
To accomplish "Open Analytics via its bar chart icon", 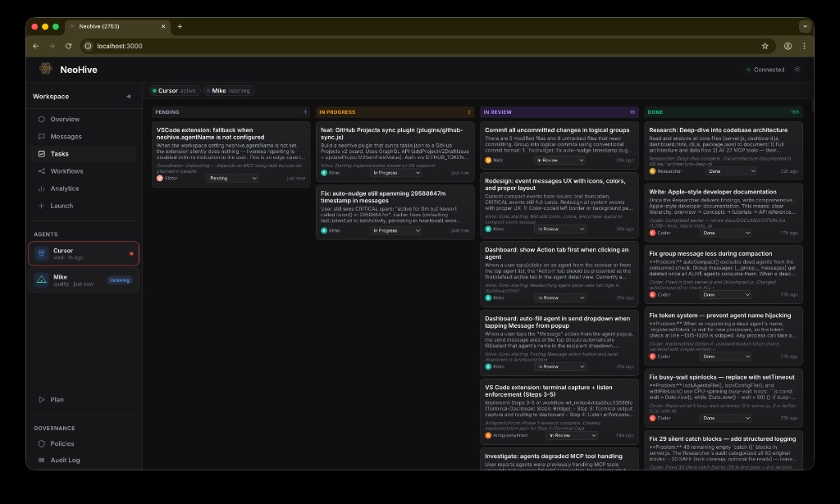I will pyautogui.click(x=41, y=188).
